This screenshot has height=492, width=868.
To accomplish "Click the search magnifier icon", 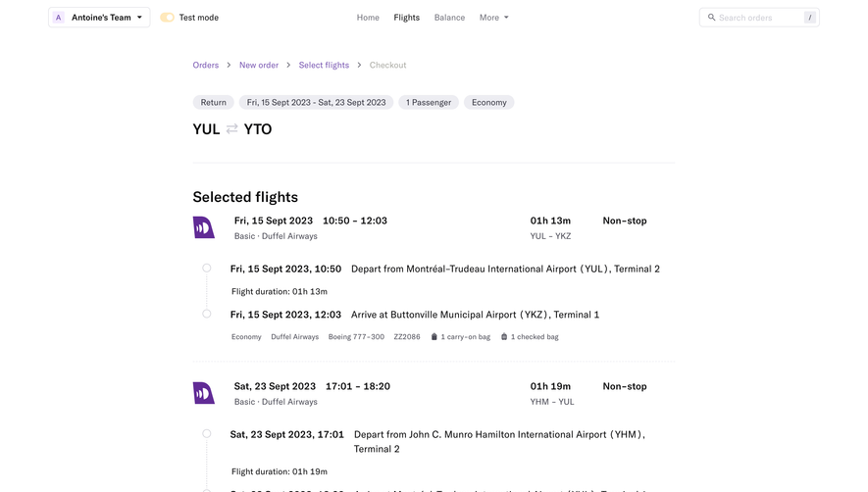I will (711, 18).
